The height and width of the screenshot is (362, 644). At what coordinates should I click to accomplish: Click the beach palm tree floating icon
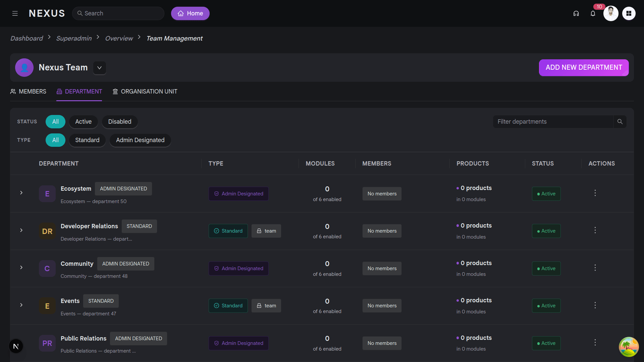[x=629, y=347]
